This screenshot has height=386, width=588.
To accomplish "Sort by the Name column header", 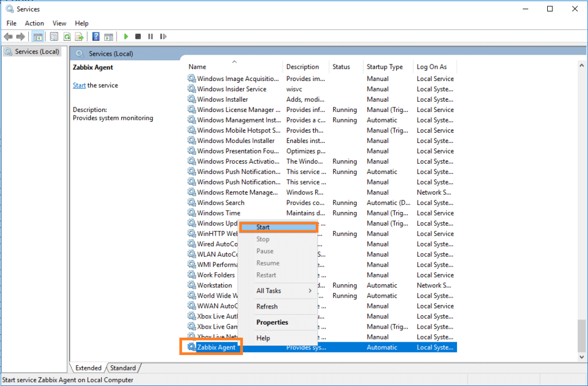I will (x=198, y=67).
